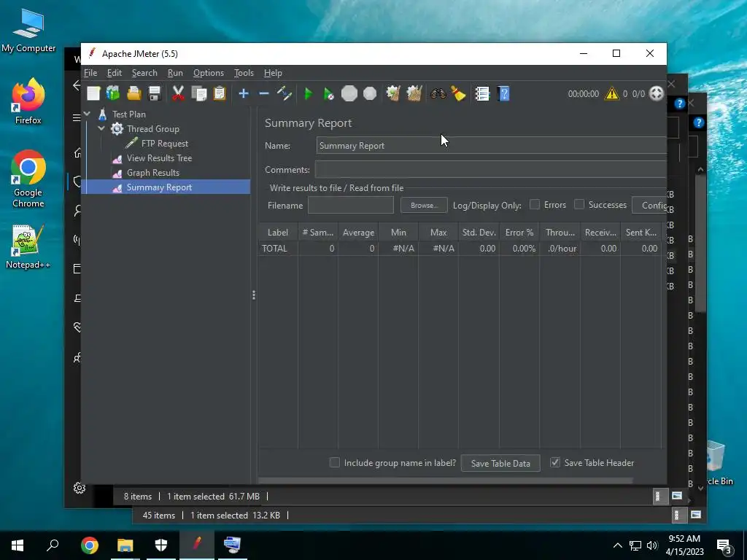
Task: Click the remote engines round icon
Action: 656,93
